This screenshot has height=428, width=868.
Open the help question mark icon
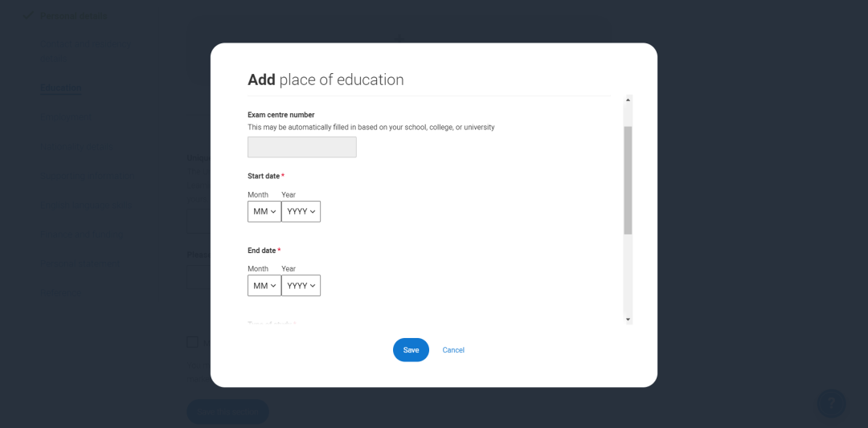pyautogui.click(x=831, y=403)
